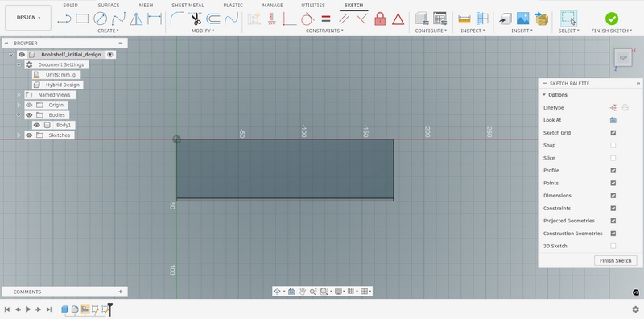Click Finish Sketch button in palette
Viewport: 644px width, 319px height.
(x=615, y=261)
